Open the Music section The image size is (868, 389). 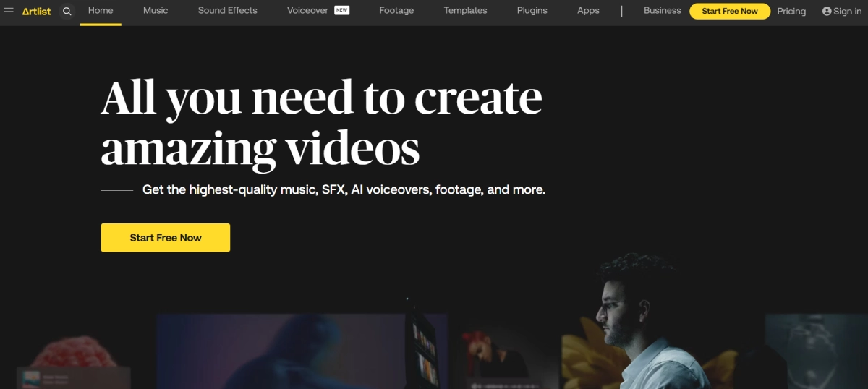156,11
